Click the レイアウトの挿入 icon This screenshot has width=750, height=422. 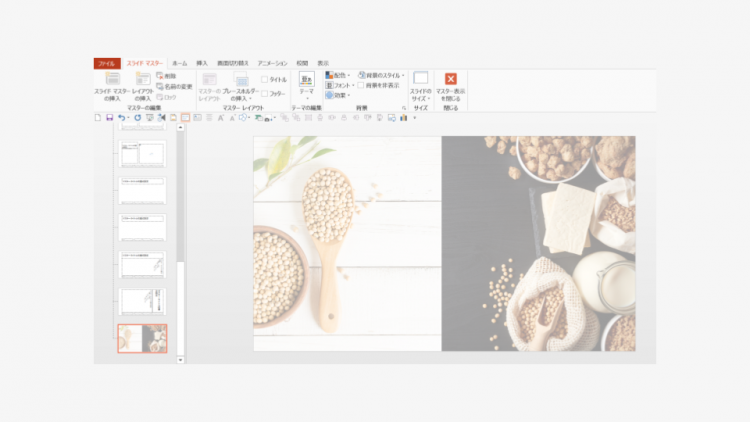click(x=142, y=80)
